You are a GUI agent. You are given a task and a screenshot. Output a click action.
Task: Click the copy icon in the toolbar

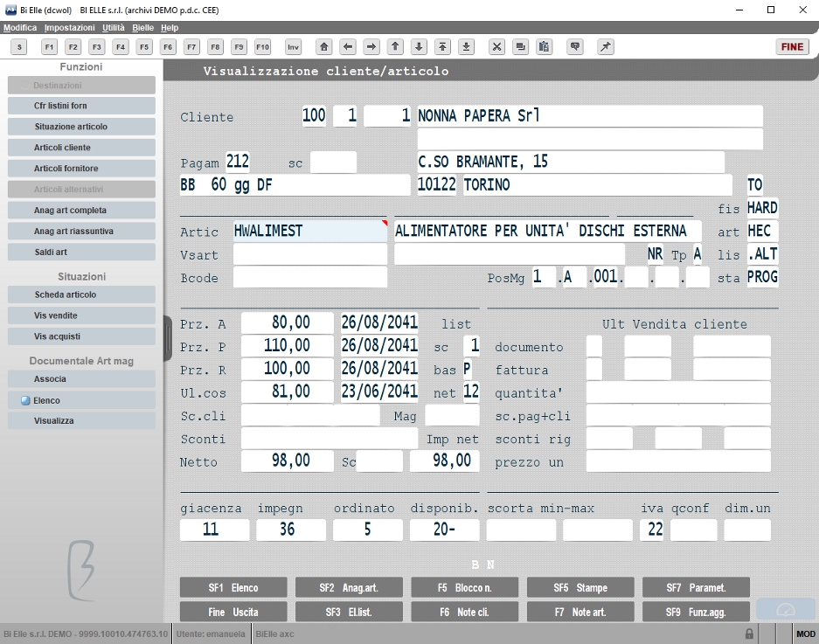click(520, 47)
